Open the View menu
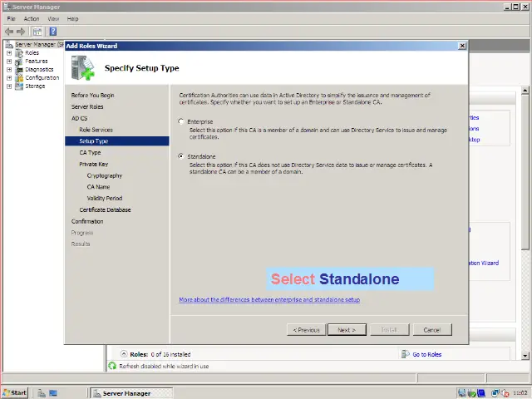Screen dimensions: 532x399 pyautogui.click(x=53, y=18)
